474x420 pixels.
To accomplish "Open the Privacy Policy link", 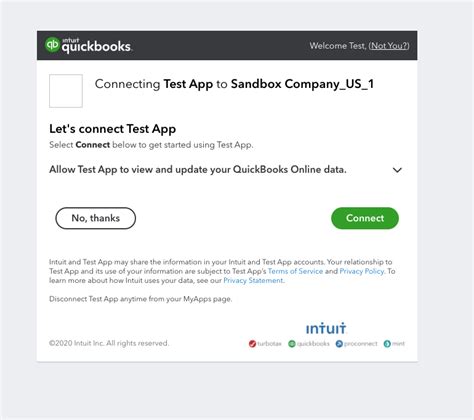I will coord(362,271).
